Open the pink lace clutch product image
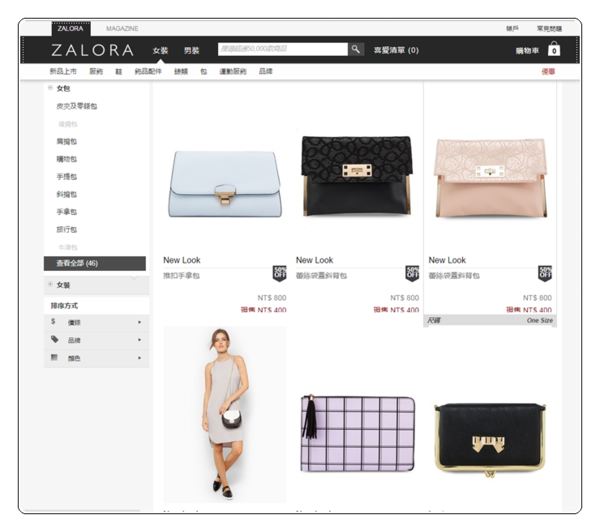This screenshot has width=600, height=532. tap(490, 178)
